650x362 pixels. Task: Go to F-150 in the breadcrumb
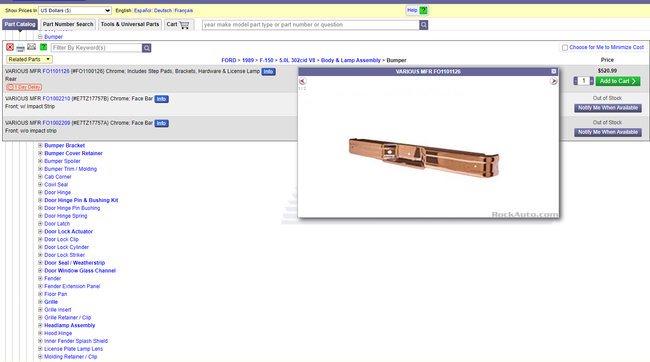[x=267, y=60]
